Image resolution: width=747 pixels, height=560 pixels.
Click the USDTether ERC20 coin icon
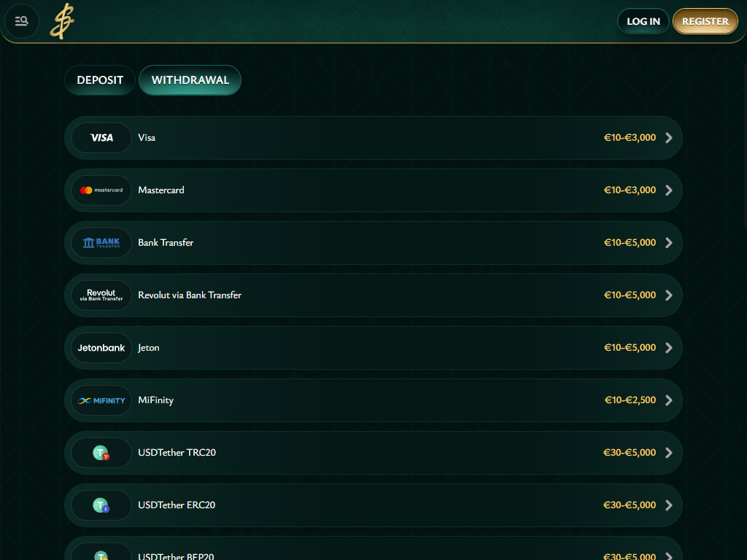point(101,505)
